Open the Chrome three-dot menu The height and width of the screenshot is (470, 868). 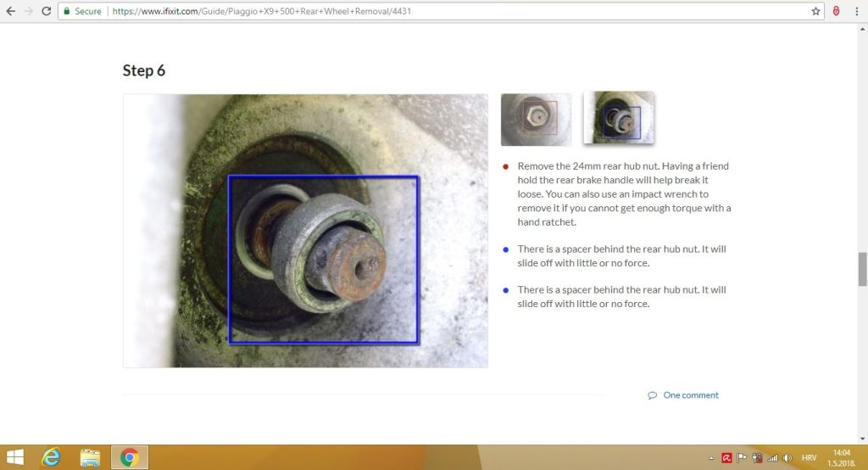(856, 11)
